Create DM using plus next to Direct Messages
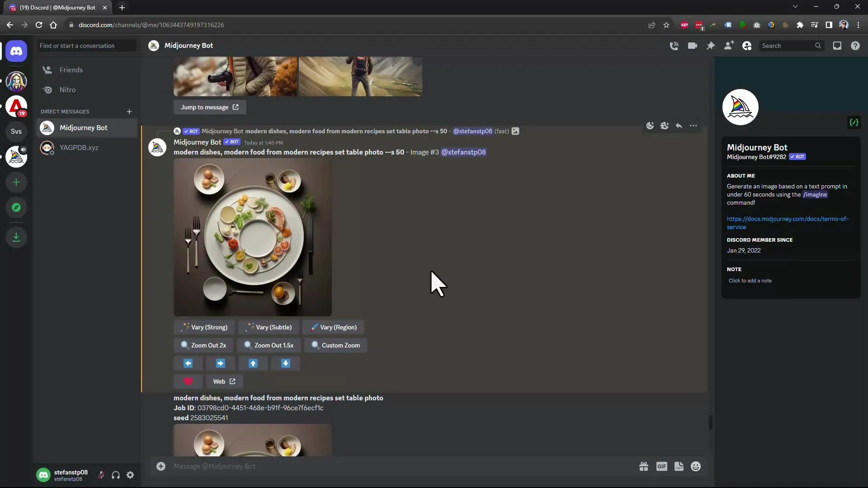868x488 pixels. tap(129, 112)
